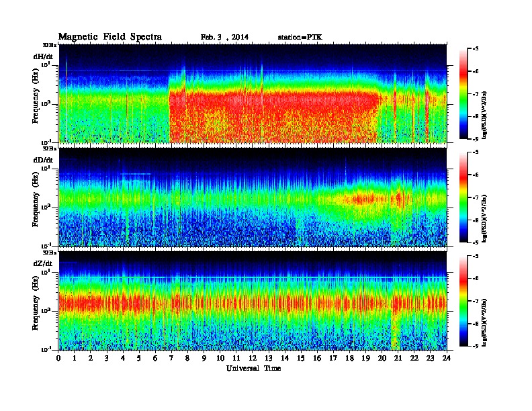Click the log(PSD) label beside dD/dt color bar
The image size is (532, 411).
[486, 218]
